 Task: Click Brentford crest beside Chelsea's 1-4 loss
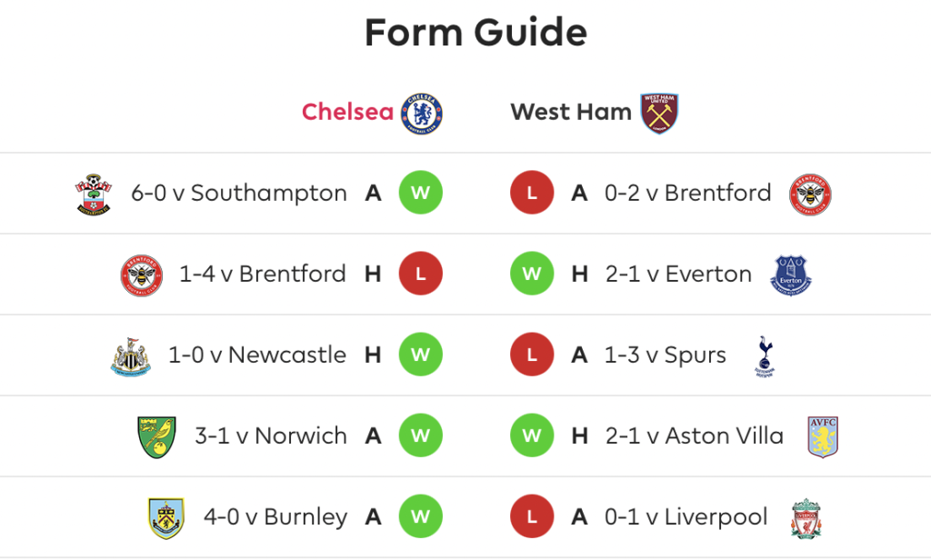click(141, 275)
